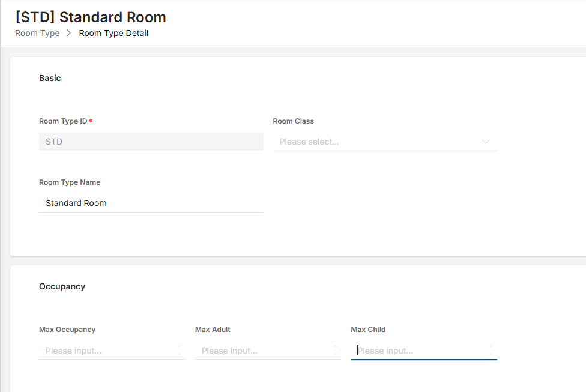Image resolution: width=586 pixels, height=392 pixels.
Task: Click the Room Type Detail breadcrumb
Action: (113, 33)
